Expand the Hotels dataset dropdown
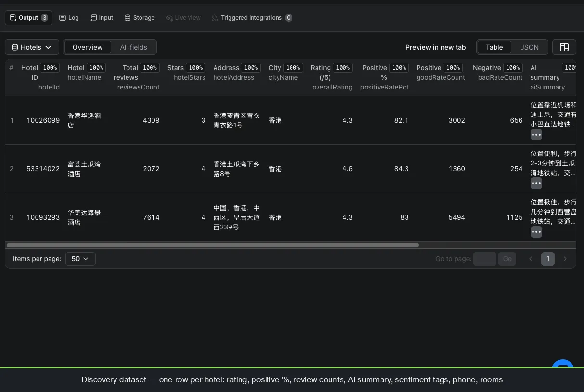The image size is (584, 392). [32, 47]
